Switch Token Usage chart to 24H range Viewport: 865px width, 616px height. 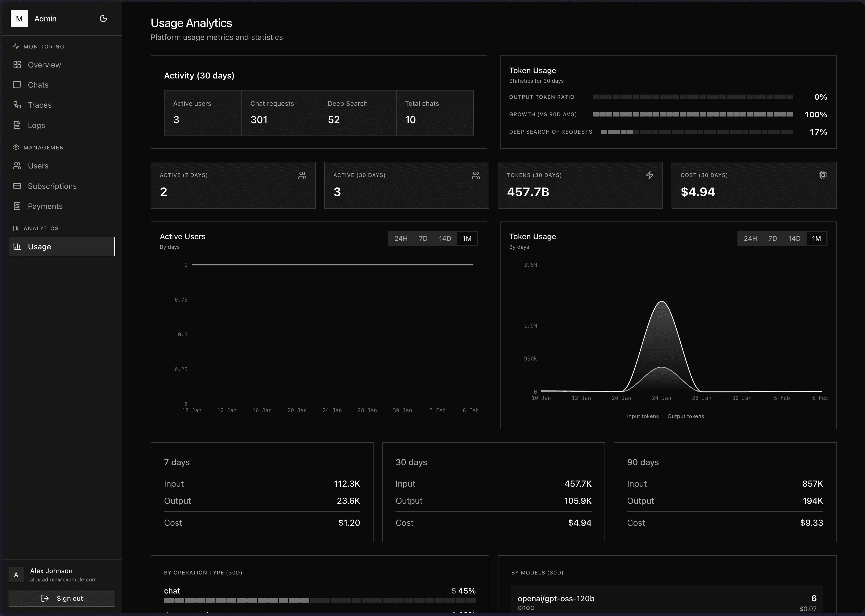[751, 238]
